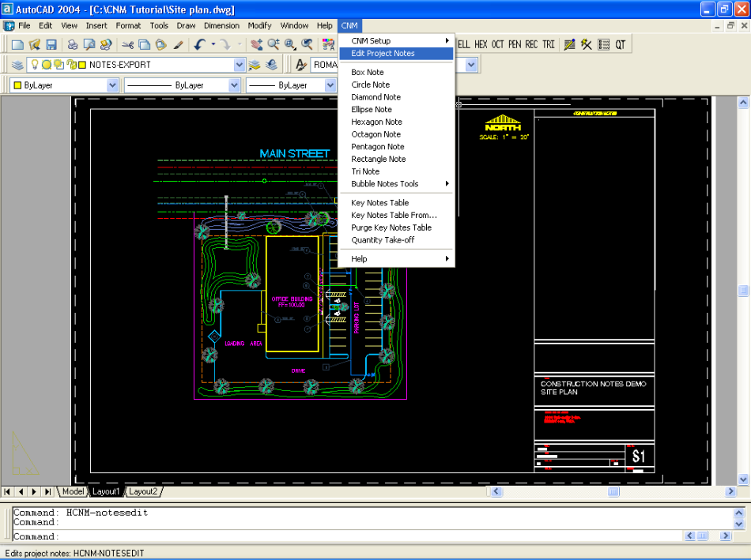The image size is (751, 560).
Task: Toggle freeze sun icon for NOTES-EXPORT layer
Action: coord(47,65)
